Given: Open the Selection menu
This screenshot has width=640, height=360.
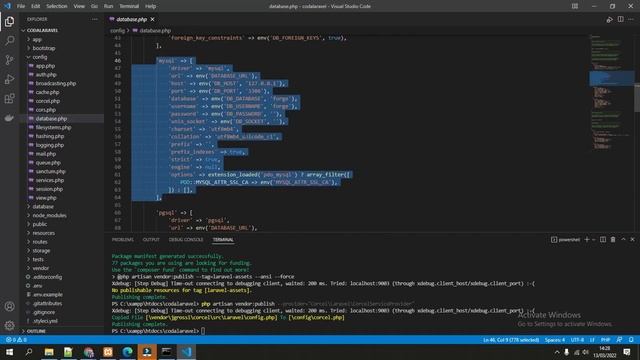Looking at the screenshot, I should 57,6.
